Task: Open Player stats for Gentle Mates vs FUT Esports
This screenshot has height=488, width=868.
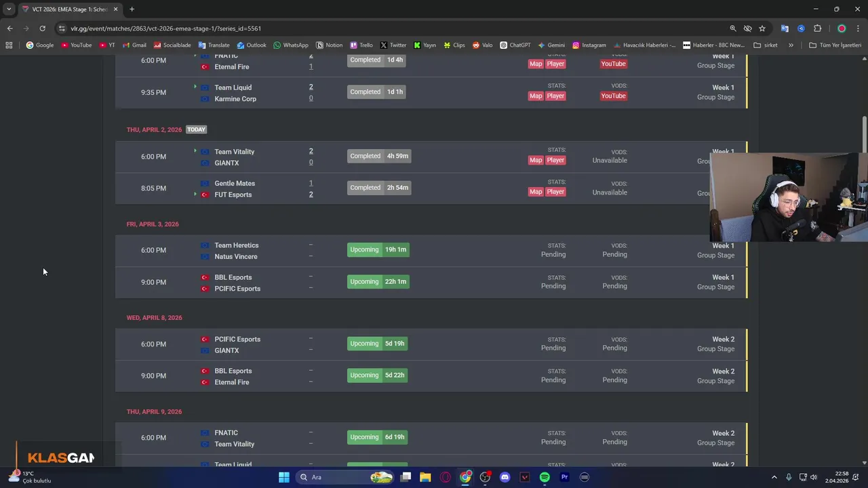Action: [555, 192]
